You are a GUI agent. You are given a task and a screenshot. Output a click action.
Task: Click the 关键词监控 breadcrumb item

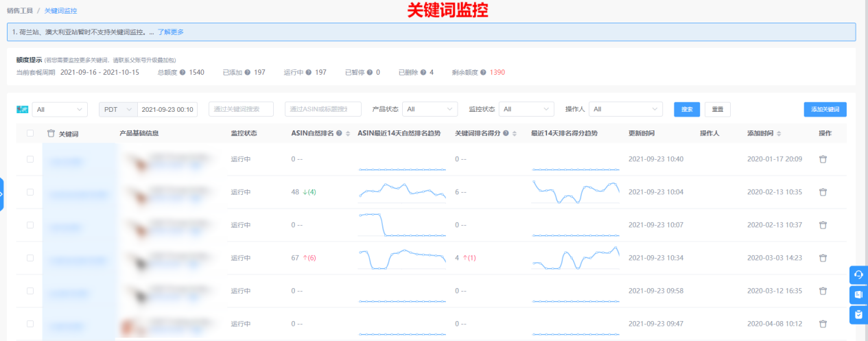[x=61, y=11]
